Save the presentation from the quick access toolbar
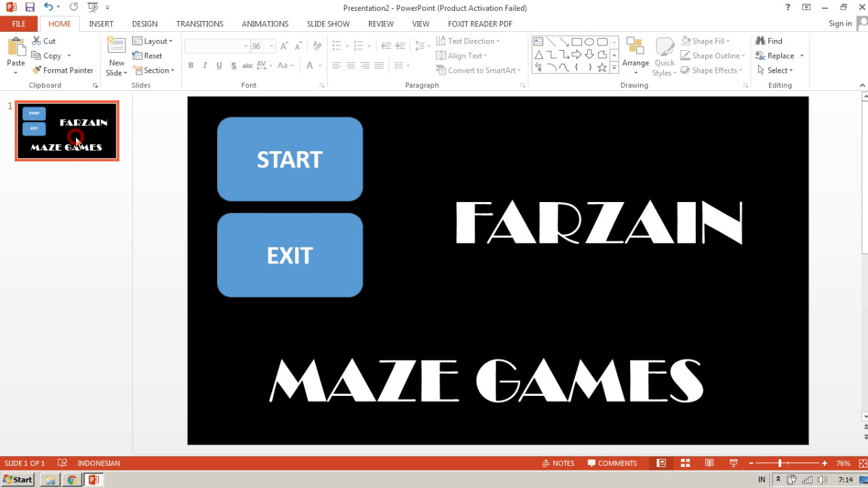 pos(29,7)
